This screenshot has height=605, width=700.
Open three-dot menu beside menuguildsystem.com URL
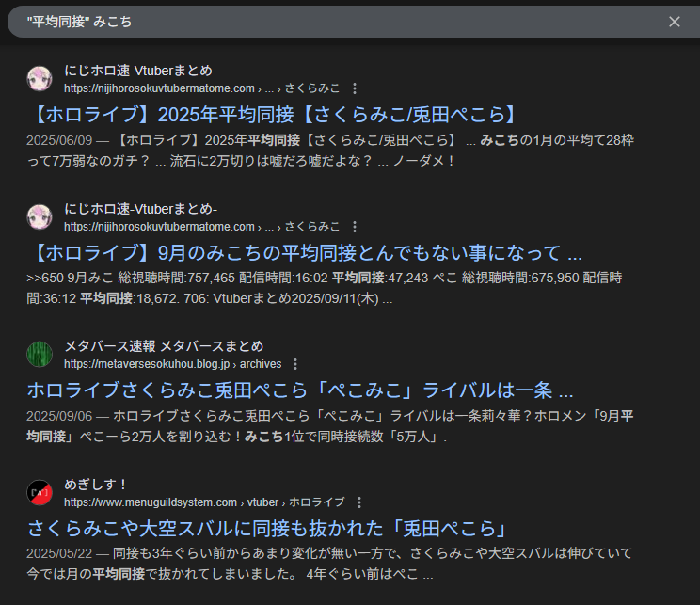pyautogui.click(x=359, y=502)
